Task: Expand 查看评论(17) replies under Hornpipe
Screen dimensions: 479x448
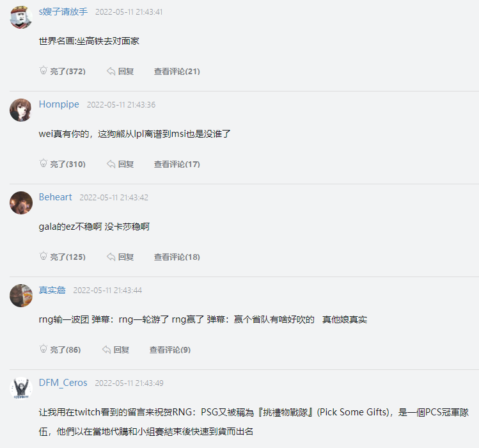Action: click(x=177, y=164)
